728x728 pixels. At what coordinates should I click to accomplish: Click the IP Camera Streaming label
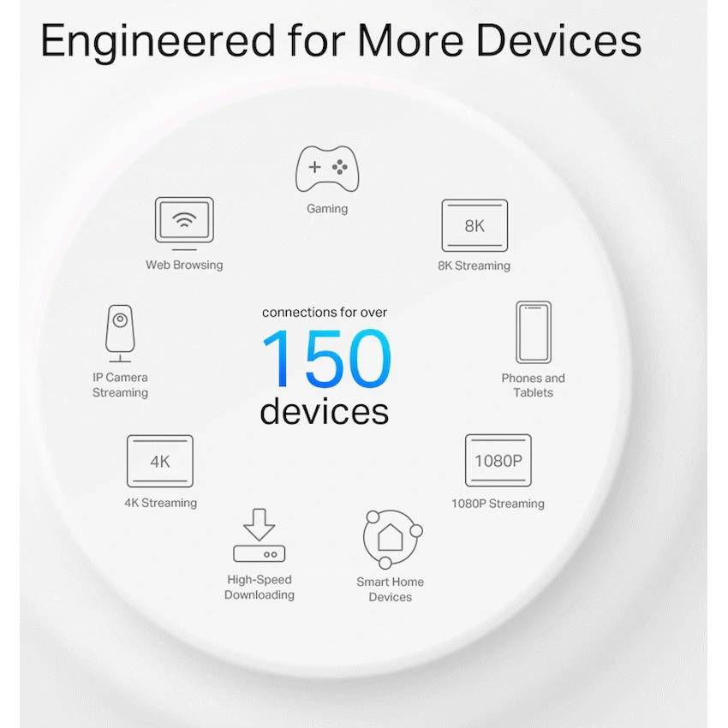tap(120, 385)
